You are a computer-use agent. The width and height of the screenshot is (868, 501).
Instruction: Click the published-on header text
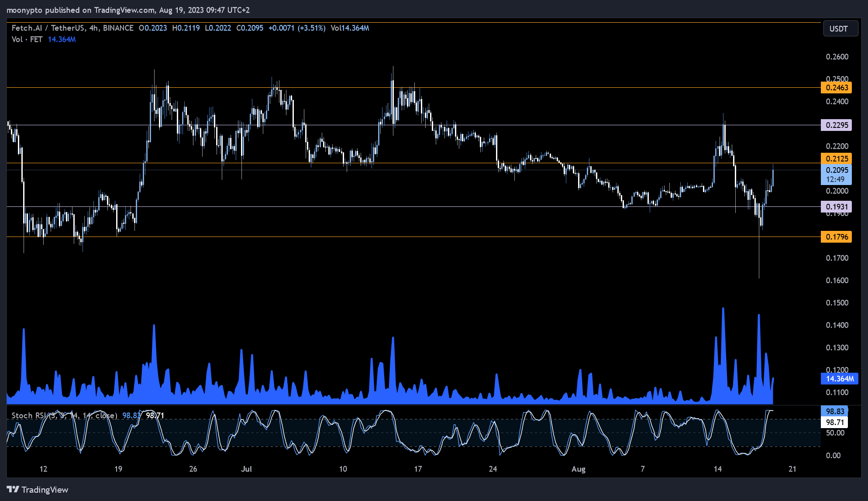pos(128,10)
